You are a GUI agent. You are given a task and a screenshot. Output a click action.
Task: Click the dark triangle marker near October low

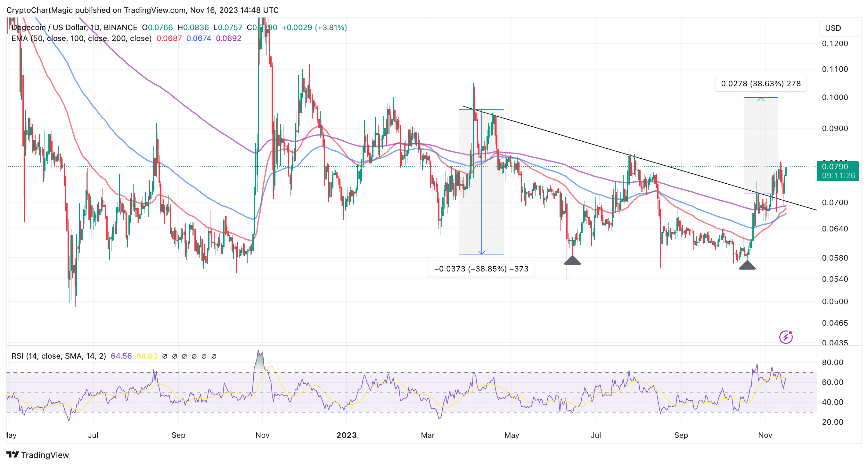(747, 265)
